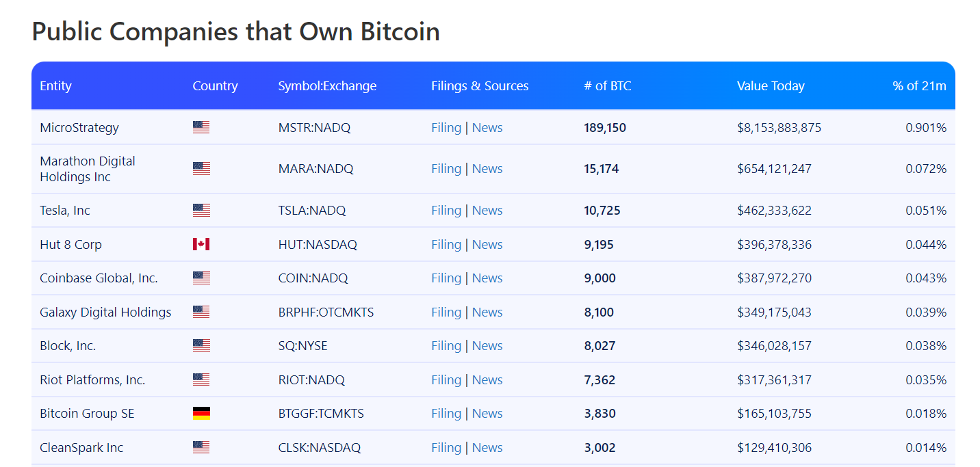980x467 pixels.
Task: Click the Value Today column header
Action: click(771, 86)
